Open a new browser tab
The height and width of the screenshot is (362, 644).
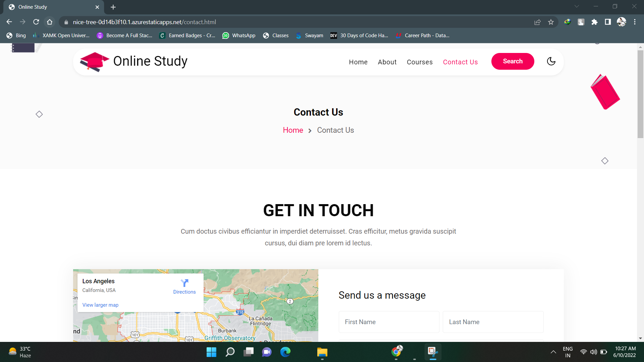[113, 7]
